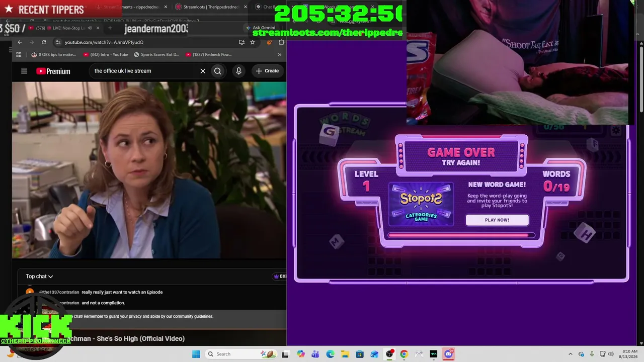Launch Copilot from the taskbar
This screenshot has height=362, width=644.
pos(300,354)
